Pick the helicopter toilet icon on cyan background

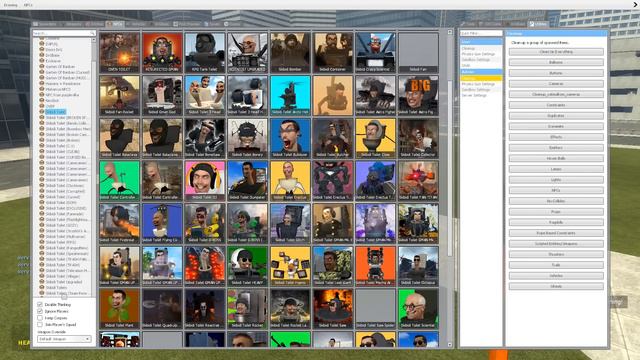pyautogui.click(x=290, y=96)
